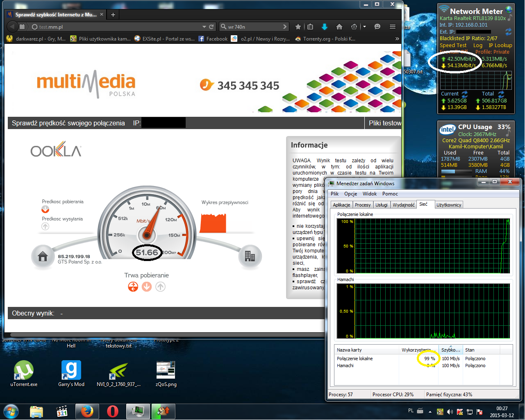Image resolution: width=525 pixels, height=420 pixels.
Task: Switch to the Wydajność tab
Action: click(x=403, y=205)
